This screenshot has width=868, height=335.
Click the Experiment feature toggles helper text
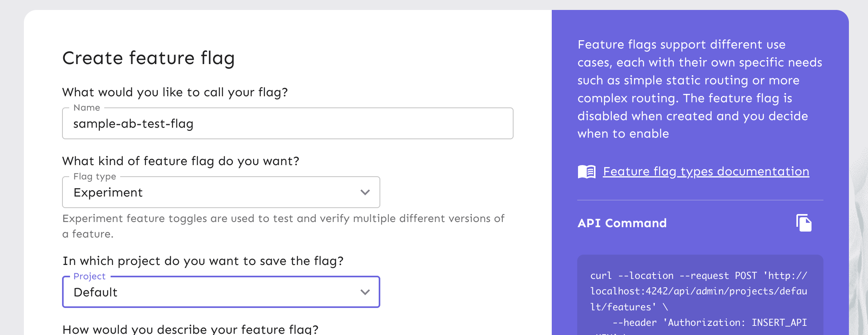click(x=283, y=226)
